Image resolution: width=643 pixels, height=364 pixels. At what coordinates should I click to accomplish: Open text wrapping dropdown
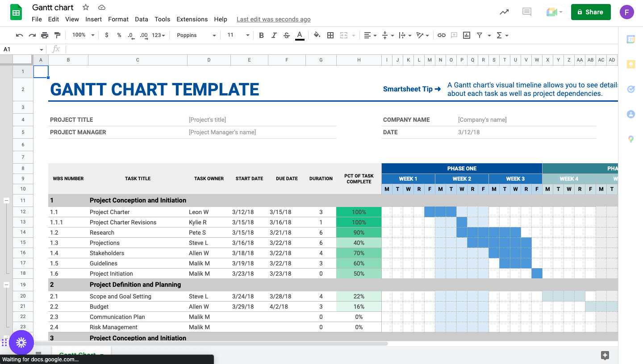(x=405, y=35)
